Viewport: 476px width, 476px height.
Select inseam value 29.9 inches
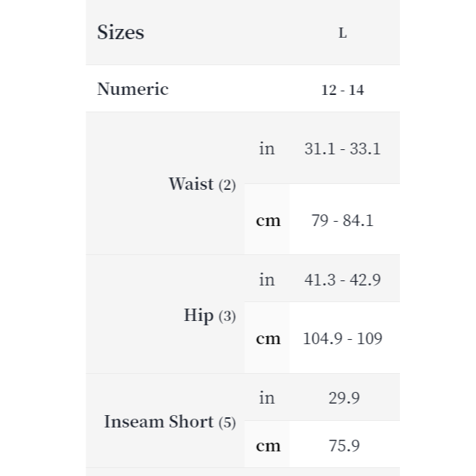tap(343, 398)
